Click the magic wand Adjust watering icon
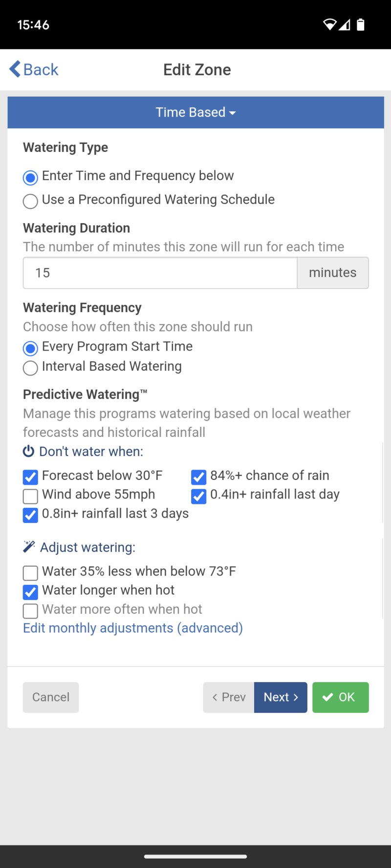The height and width of the screenshot is (868, 391). (28, 547)
